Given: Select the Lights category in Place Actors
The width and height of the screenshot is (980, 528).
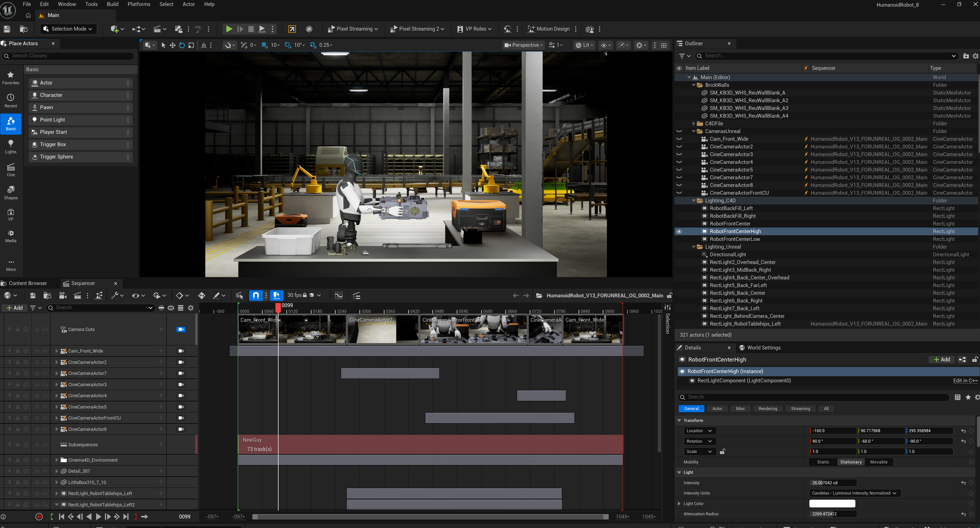Looking at the screenshot, I should [11, 146].
